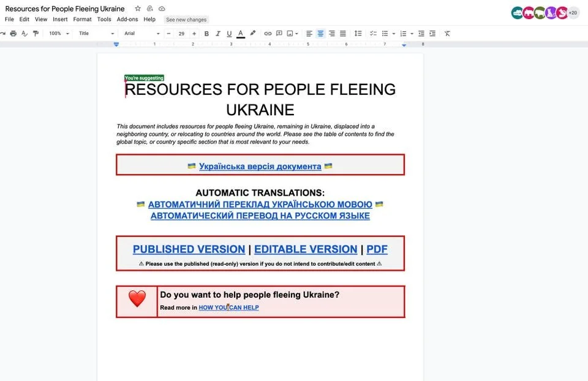Open the zoom level dropdown showing 100%
This screenshot has height=381, width=588.
pos(59,33)
